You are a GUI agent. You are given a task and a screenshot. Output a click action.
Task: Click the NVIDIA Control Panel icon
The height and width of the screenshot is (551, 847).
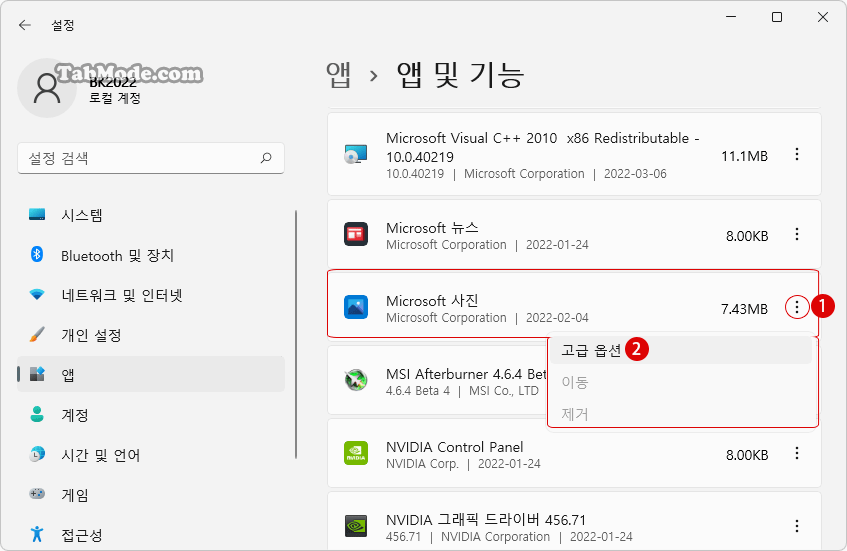pyautogui.click(x=356, y=453)
